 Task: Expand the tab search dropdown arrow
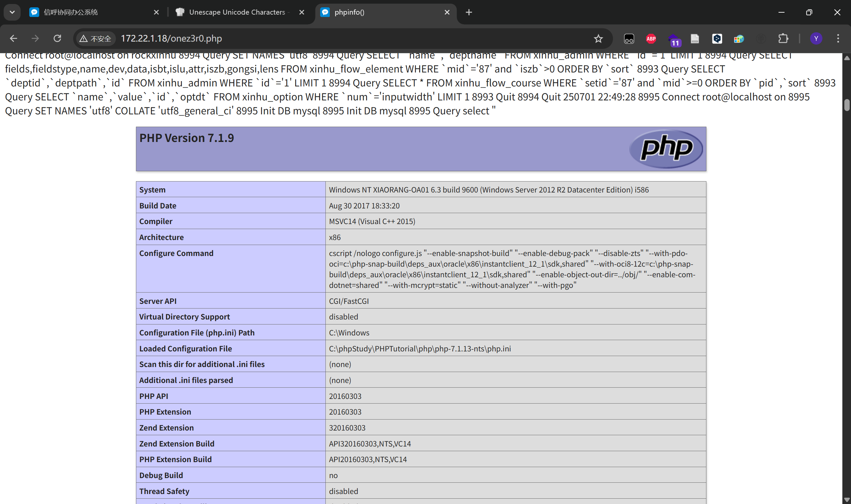(12, 12)
